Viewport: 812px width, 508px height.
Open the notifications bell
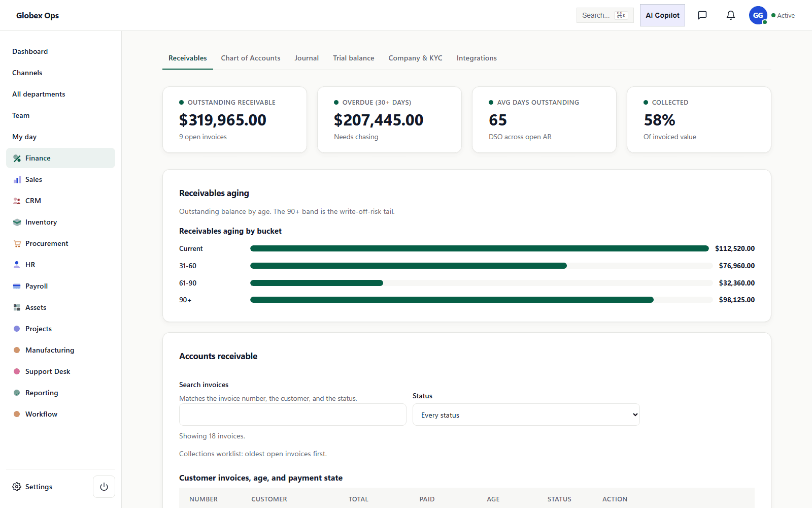pyautogui.click(x=731, y=15)
